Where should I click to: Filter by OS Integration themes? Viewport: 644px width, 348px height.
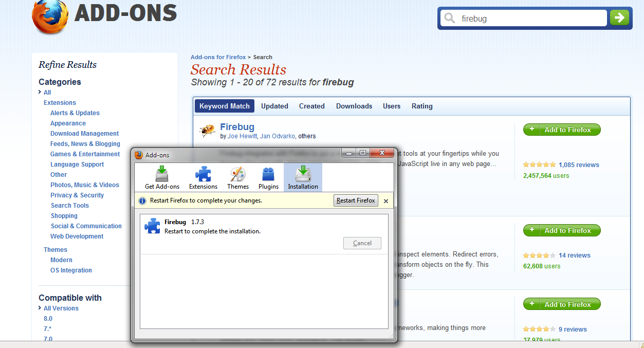pos(71,270)
